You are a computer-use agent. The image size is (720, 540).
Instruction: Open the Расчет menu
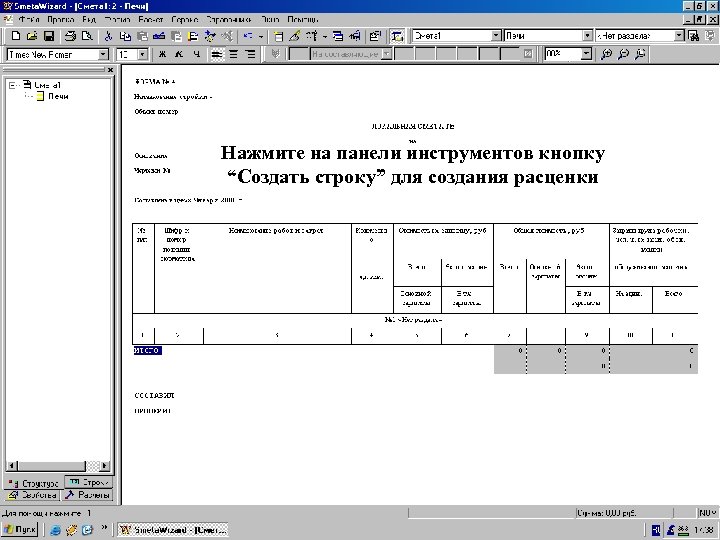(x=151, y=20)
